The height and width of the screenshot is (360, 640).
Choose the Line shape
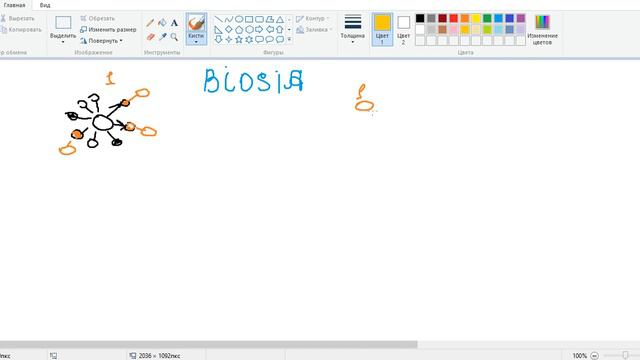(218, 19)
